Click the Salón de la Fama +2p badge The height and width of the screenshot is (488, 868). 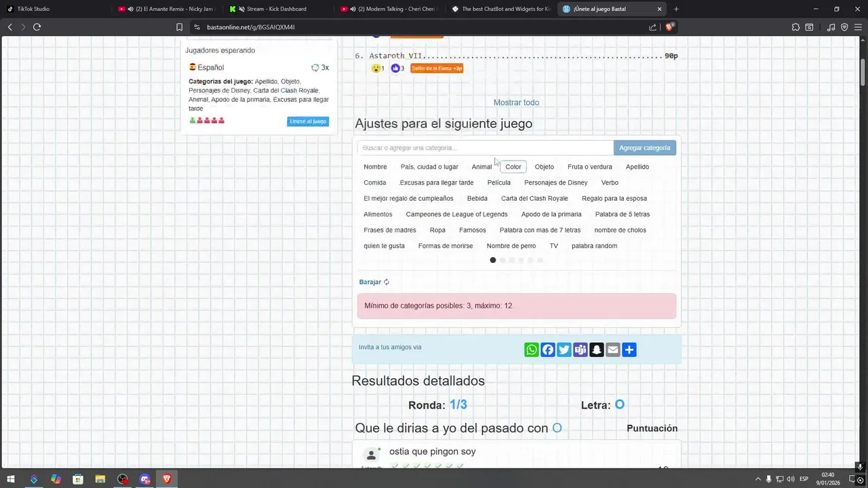click(437, 68)
